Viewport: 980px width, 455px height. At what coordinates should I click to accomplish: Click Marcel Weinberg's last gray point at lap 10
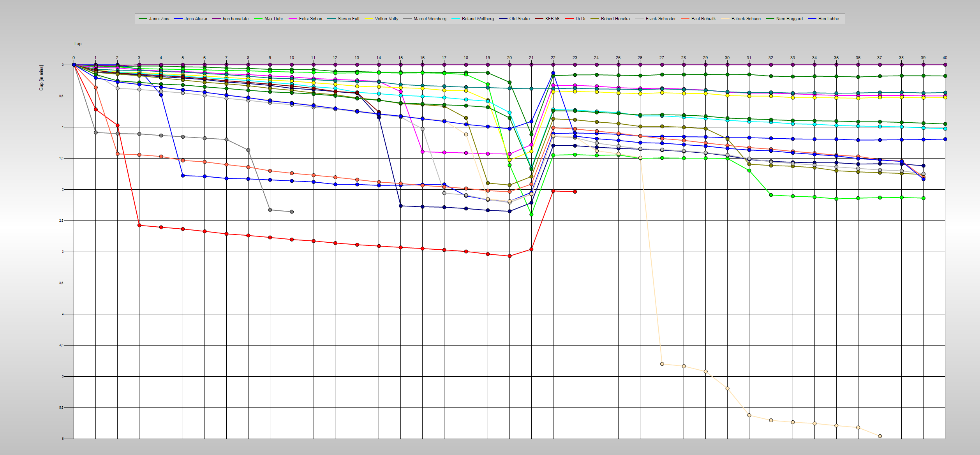[292, 212]
